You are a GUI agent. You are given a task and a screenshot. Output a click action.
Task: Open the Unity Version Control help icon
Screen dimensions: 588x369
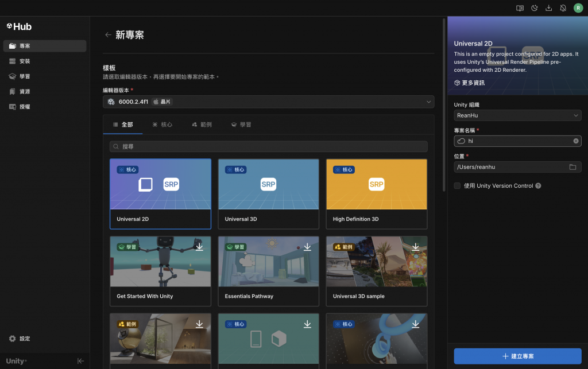coord(538,186)
